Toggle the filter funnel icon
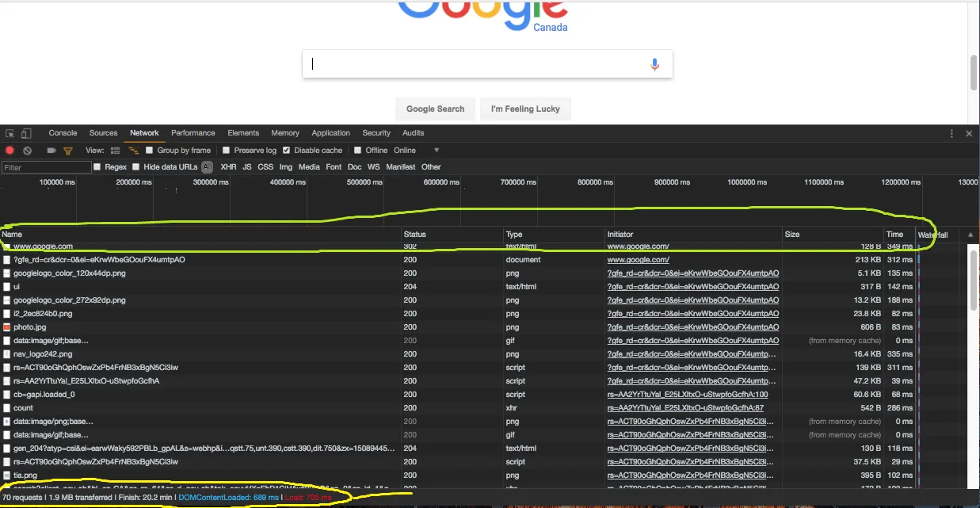This screenshot has height=508, width=980. pos(68,151)
